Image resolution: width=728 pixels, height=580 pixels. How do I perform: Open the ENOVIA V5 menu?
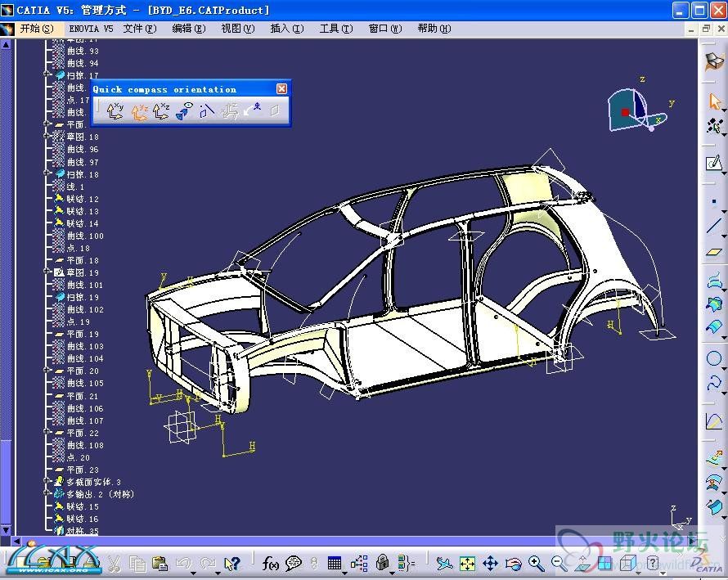(x=91, y=29)
